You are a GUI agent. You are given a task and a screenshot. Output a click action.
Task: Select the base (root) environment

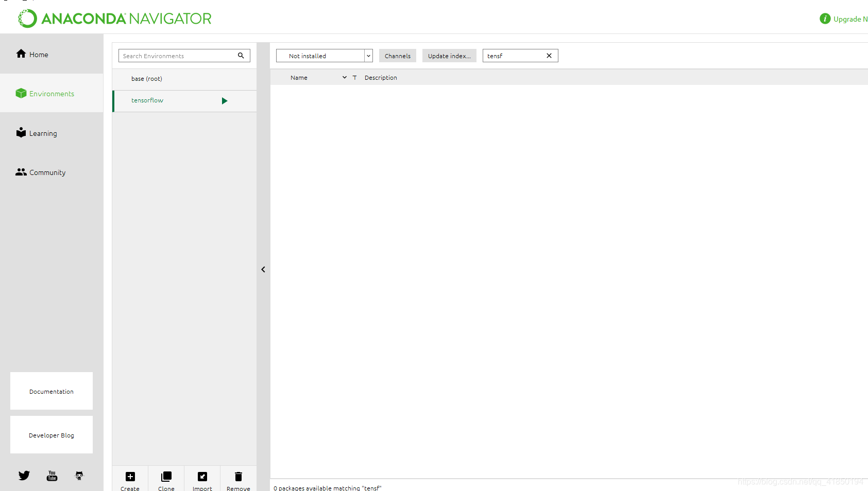coord(184,79)
